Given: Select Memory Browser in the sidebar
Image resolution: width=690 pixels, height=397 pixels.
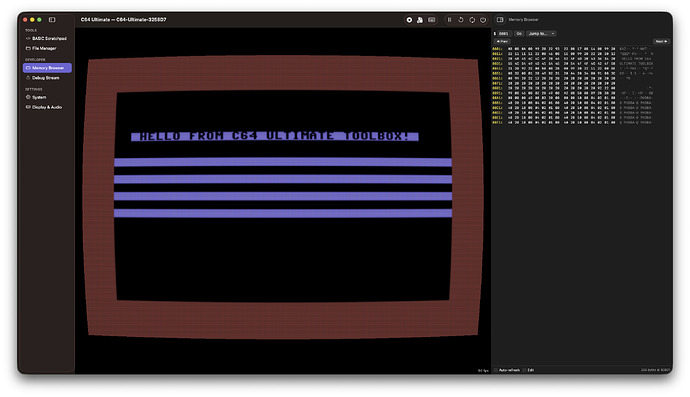Looking at the screenshot, I should (x=47, y=68).
